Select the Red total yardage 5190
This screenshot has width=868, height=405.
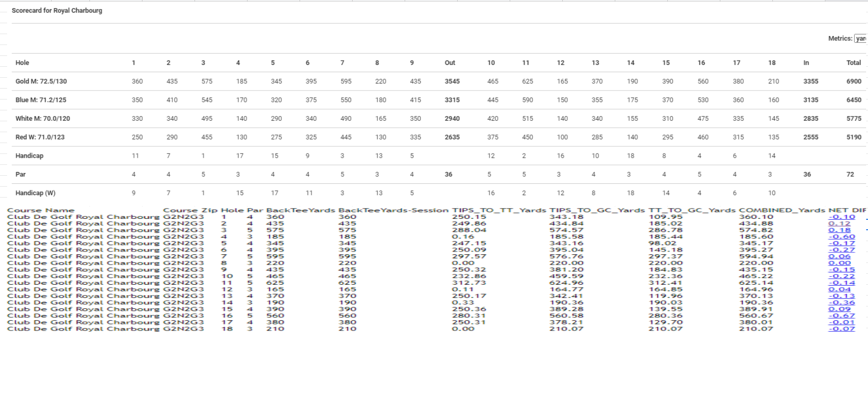click(x=854, y=137)
